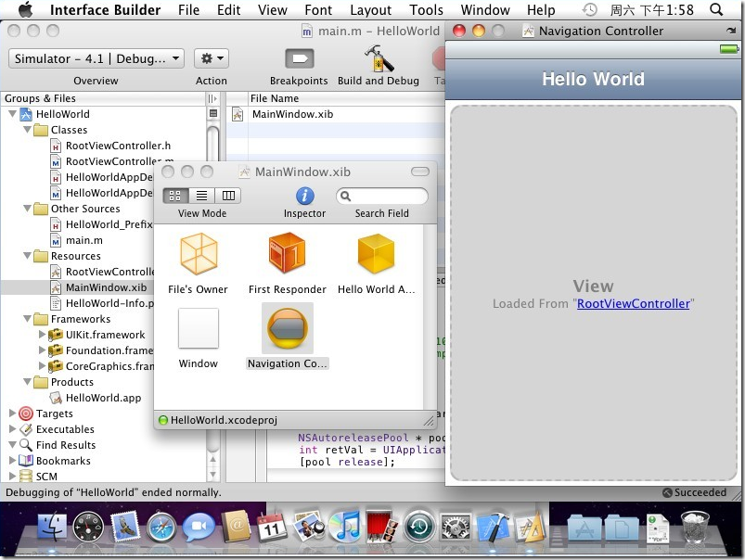Open the Apple menu
745x560 pixels.
click(x=26, y=9)
